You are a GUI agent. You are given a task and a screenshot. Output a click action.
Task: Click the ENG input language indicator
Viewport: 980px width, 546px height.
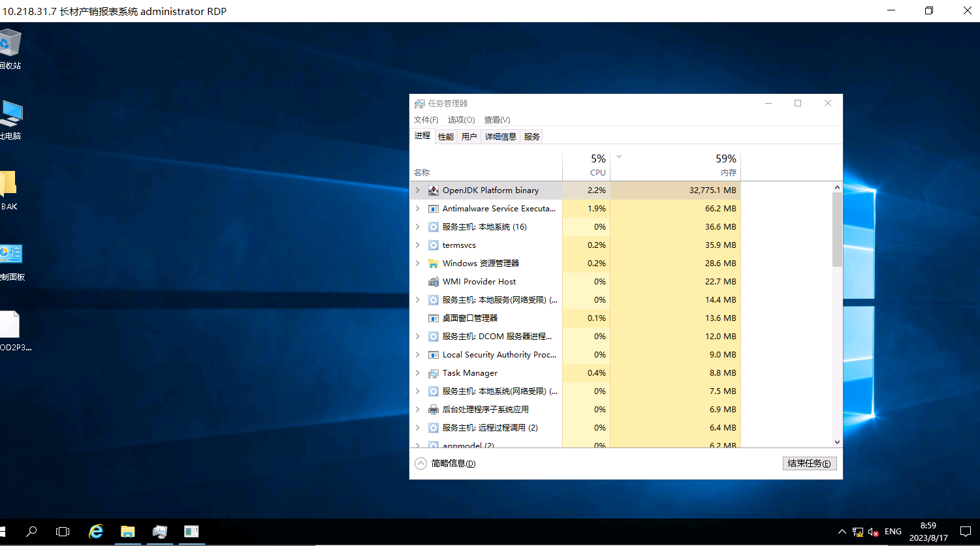tap(893, 532)
